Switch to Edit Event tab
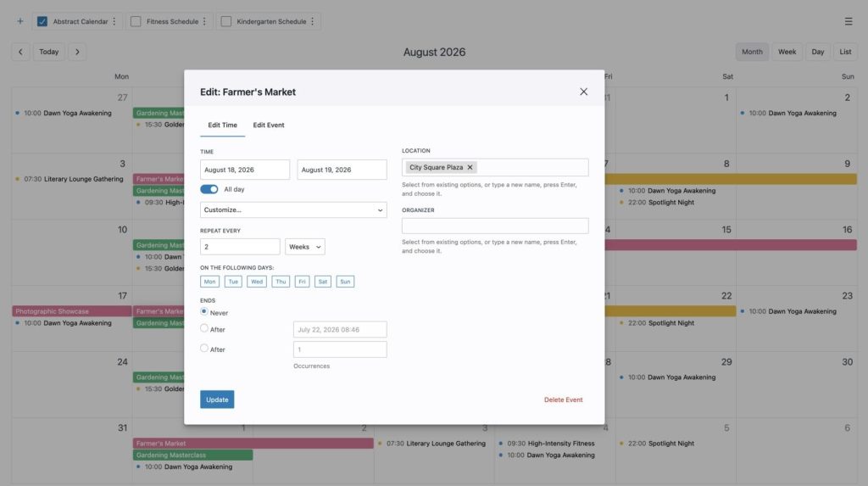Viewport: 868px width, 486px height. coord(269,126)
